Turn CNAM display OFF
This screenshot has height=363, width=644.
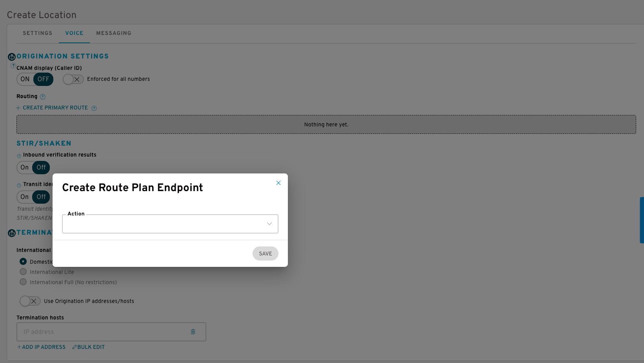[43, 79]
